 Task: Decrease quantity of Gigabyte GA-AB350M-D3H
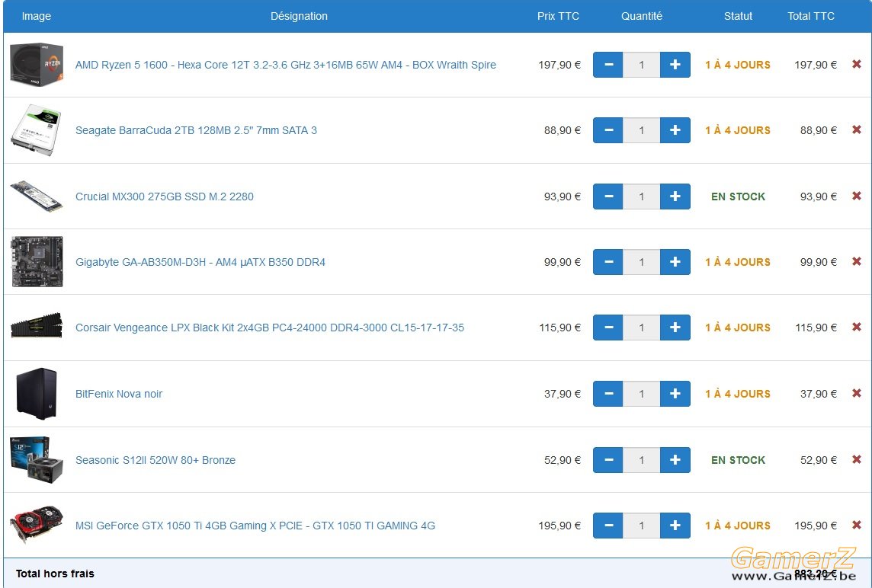(x=608, y=262)
